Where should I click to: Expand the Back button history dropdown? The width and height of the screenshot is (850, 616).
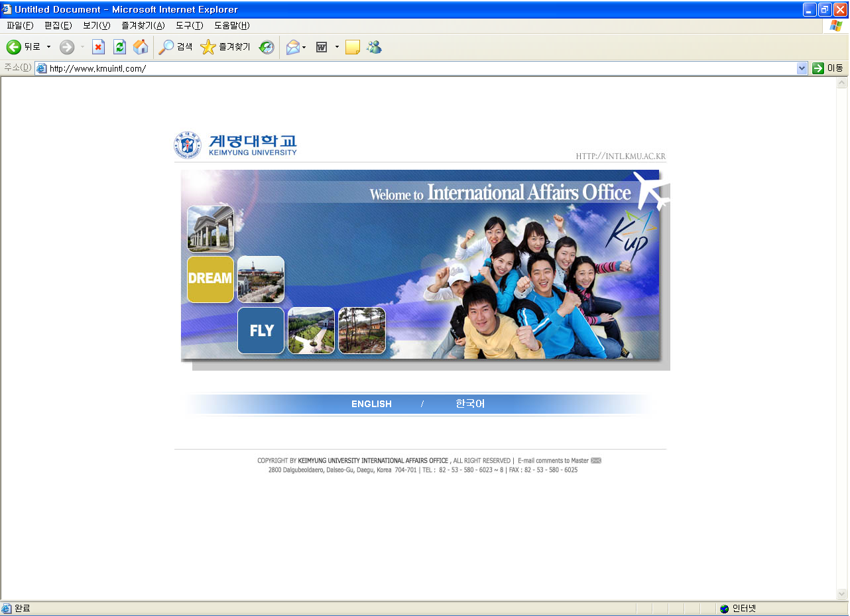pos(48,47)
